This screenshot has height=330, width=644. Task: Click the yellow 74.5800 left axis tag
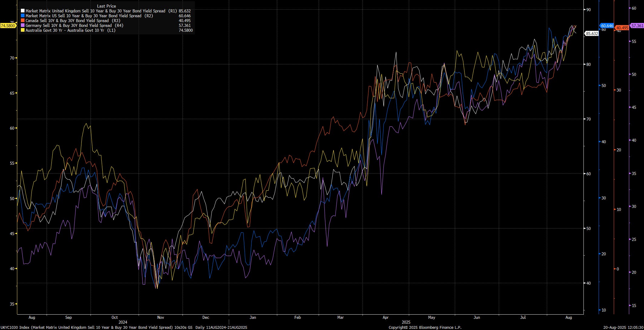tap(8, 26)
